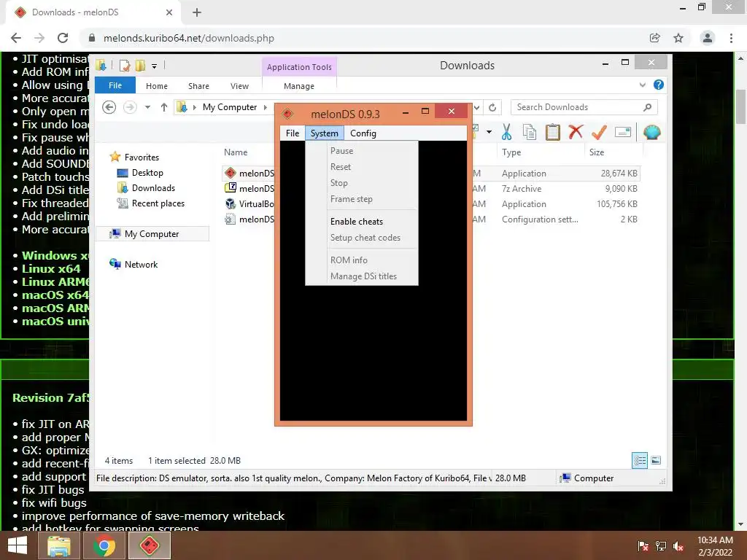This screenshot has height=560, width=747.
Task: Expand the arrow after My Computer breadcrumb
Action: click(x=266, y=107)
